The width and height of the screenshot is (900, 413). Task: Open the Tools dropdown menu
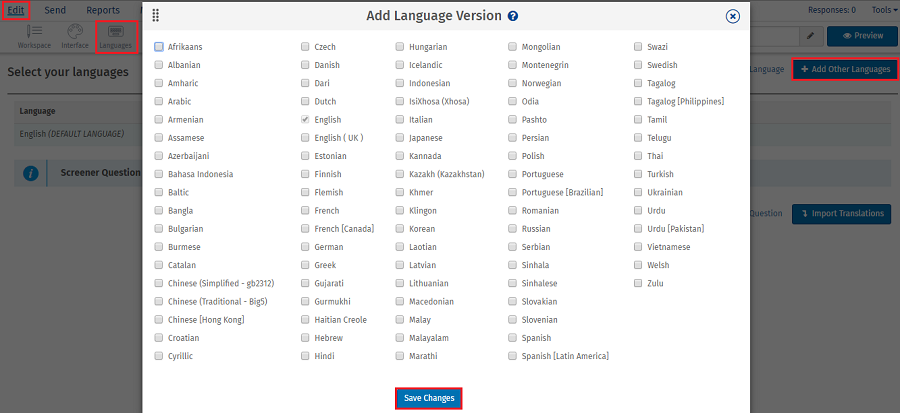click(x=883, y=10)
